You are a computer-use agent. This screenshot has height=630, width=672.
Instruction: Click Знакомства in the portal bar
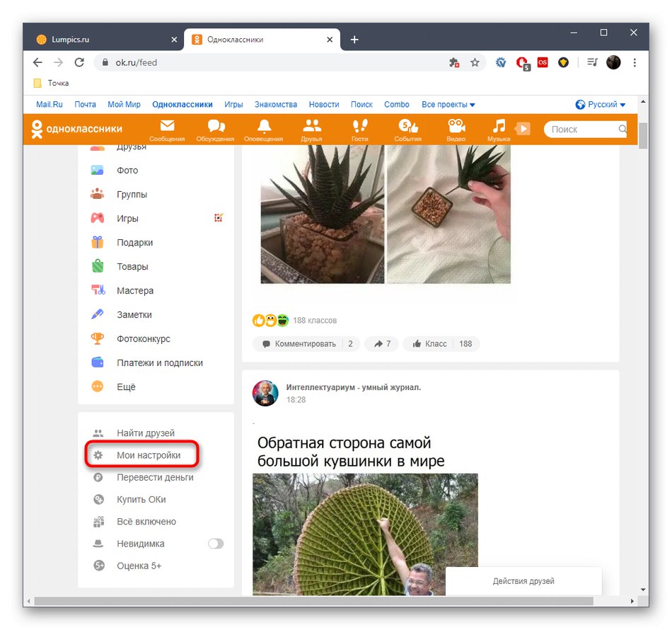click(x=276, y=104)
